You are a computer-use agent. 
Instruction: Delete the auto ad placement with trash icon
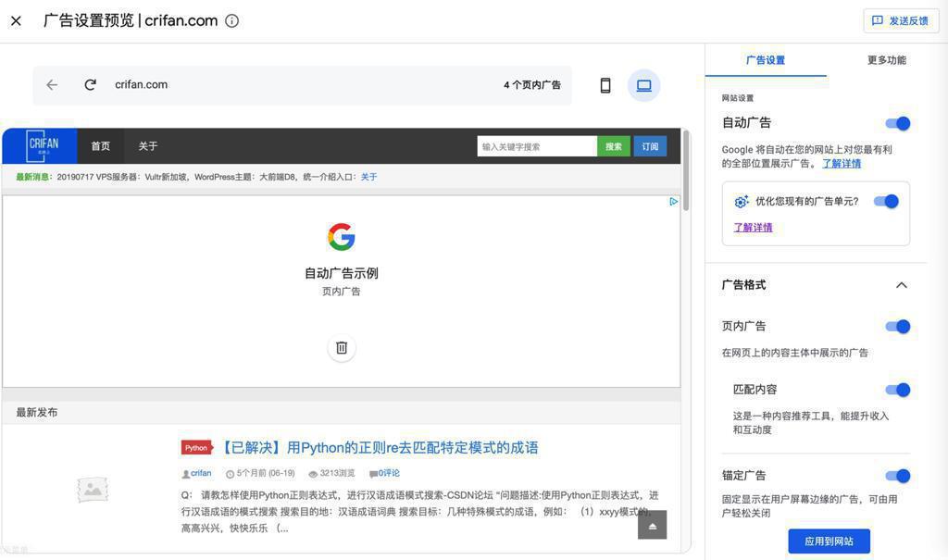point(342,348)
